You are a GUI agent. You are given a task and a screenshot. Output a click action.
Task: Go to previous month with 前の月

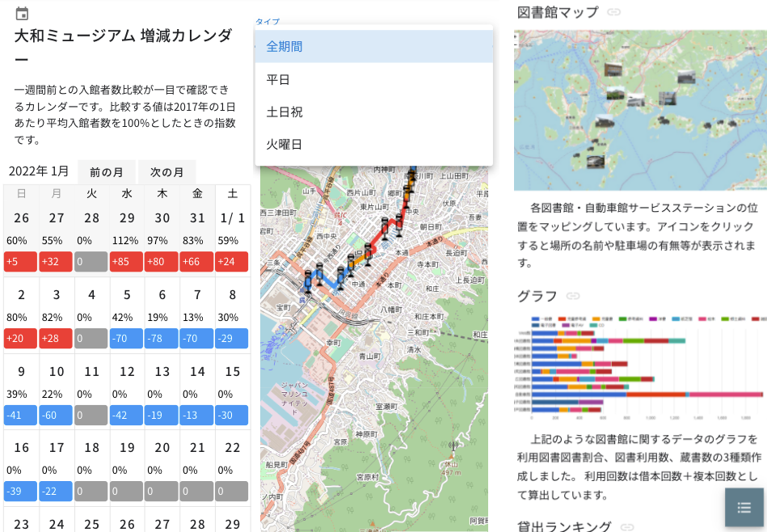coord(106,171)
